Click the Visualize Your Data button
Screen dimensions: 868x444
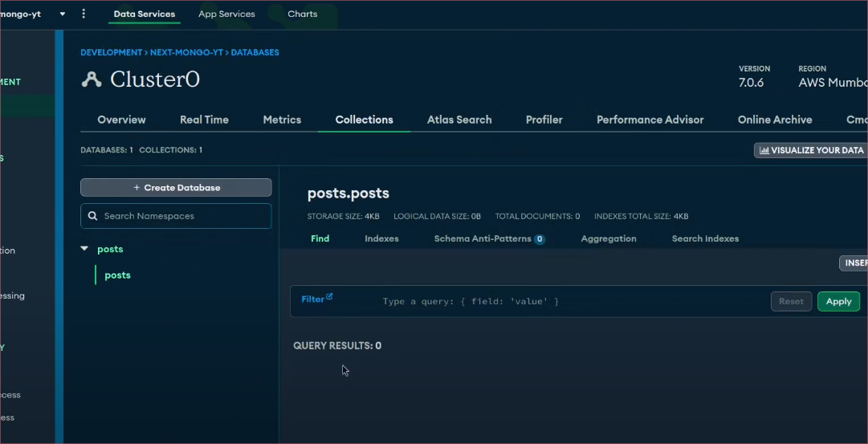click(x=811, y=150)
